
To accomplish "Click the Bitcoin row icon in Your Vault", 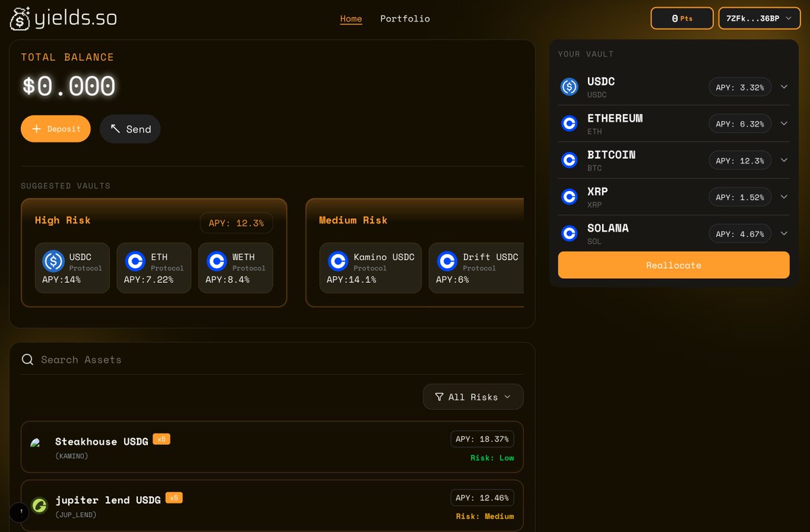I will (x=570, y=160).
